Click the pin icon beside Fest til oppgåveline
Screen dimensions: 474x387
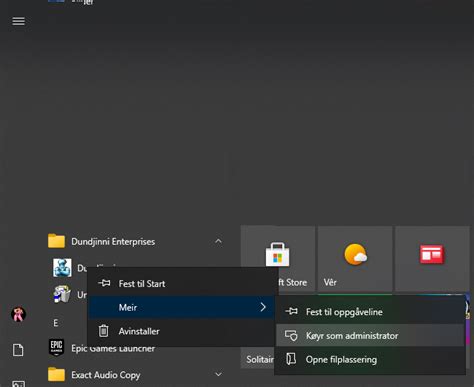click(x=292, y=311)
